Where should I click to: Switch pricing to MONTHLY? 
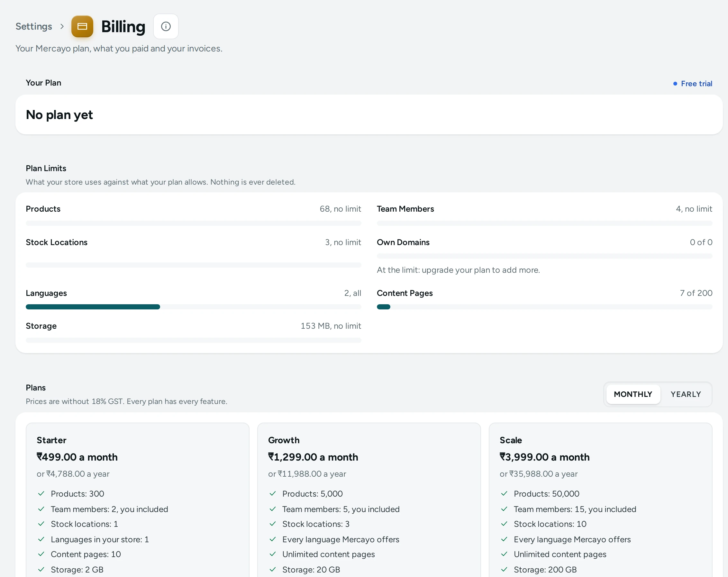[633, 394]
